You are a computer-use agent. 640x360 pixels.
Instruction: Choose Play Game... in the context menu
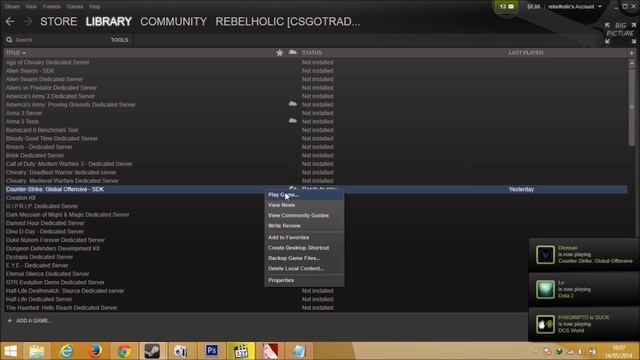(x=304, y=195)
